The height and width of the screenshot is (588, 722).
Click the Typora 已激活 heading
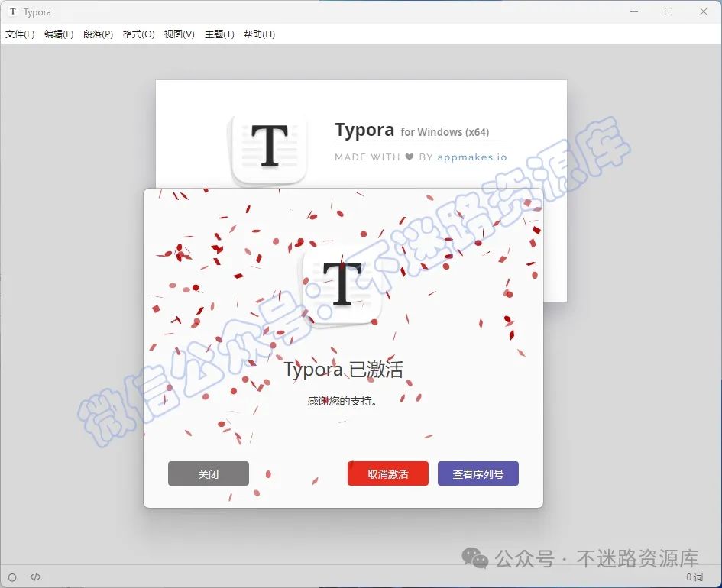pyautogui.click(x=344, y=370)
